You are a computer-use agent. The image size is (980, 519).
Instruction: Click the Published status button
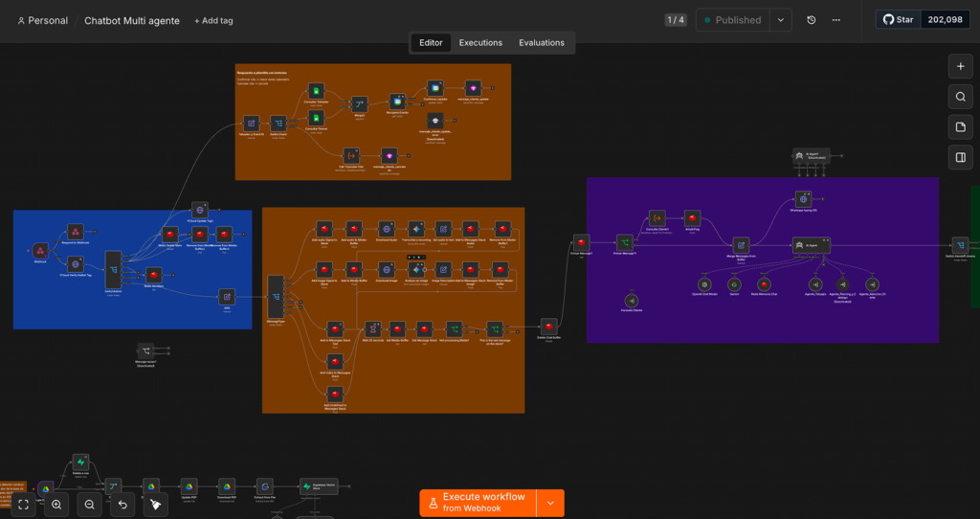(733, 20)
